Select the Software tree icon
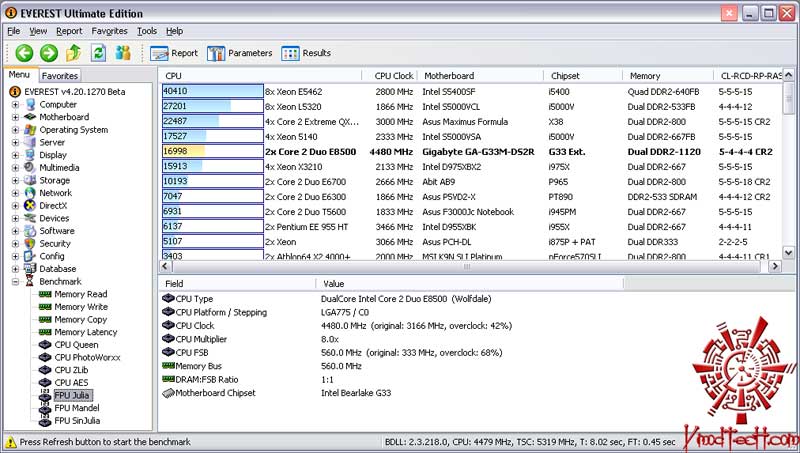This screenshot has width=800, height=453. coord(30,231)
